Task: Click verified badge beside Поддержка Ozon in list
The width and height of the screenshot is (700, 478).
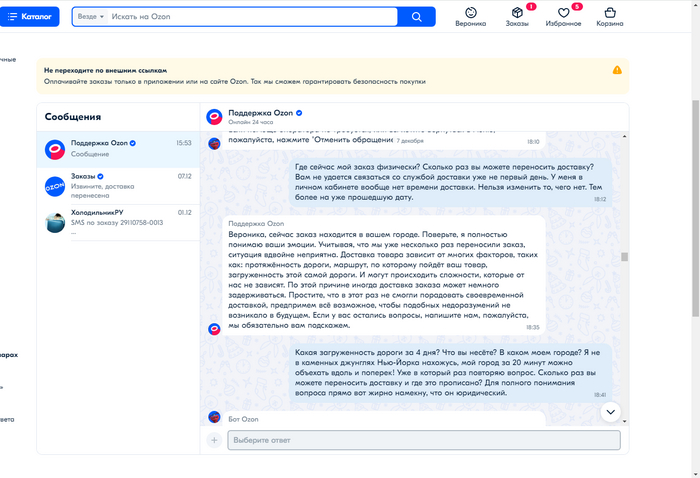Action: (133, 143)
